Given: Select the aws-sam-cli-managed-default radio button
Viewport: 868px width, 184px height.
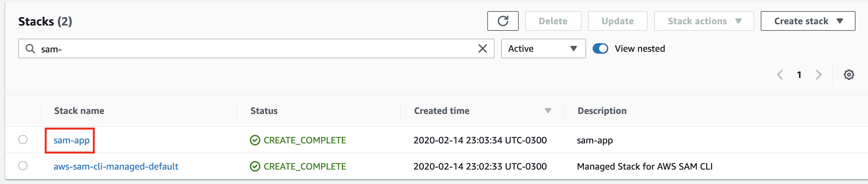Looking at the screenshot, I should coord(23,166).
